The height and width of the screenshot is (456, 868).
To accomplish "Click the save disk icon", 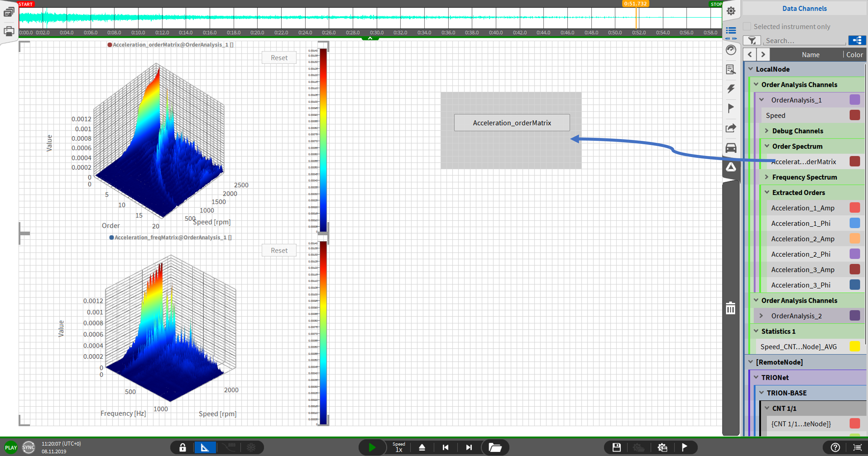I will click(x=616, y=447).
